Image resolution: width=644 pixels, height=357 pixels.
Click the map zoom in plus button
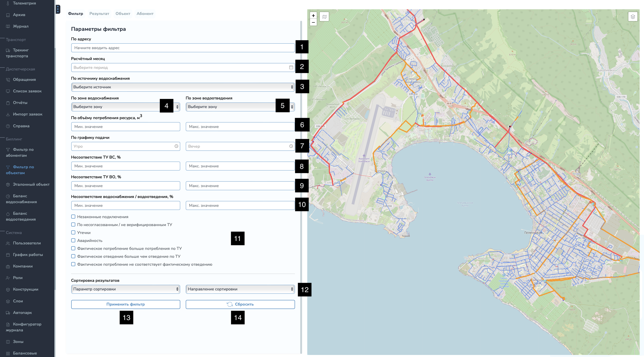313,15
